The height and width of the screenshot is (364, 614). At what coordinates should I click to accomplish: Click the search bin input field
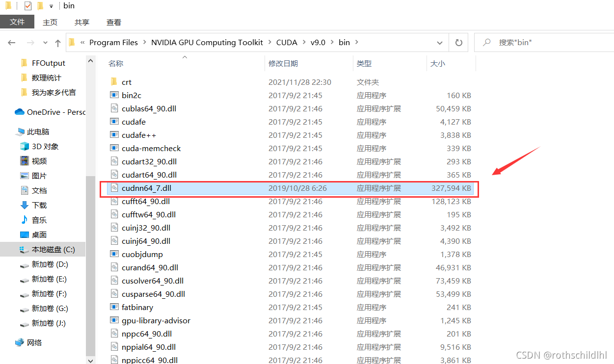coord(544,43)
